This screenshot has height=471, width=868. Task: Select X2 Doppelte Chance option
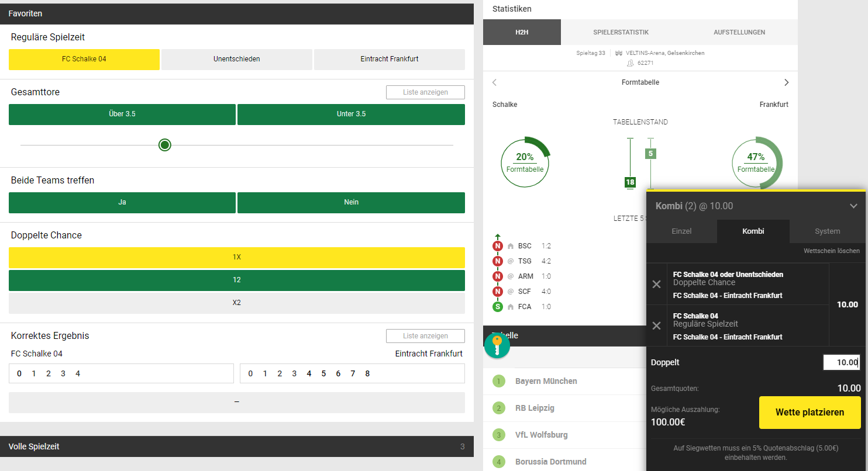pyautogui.click(x=237, y=303)
